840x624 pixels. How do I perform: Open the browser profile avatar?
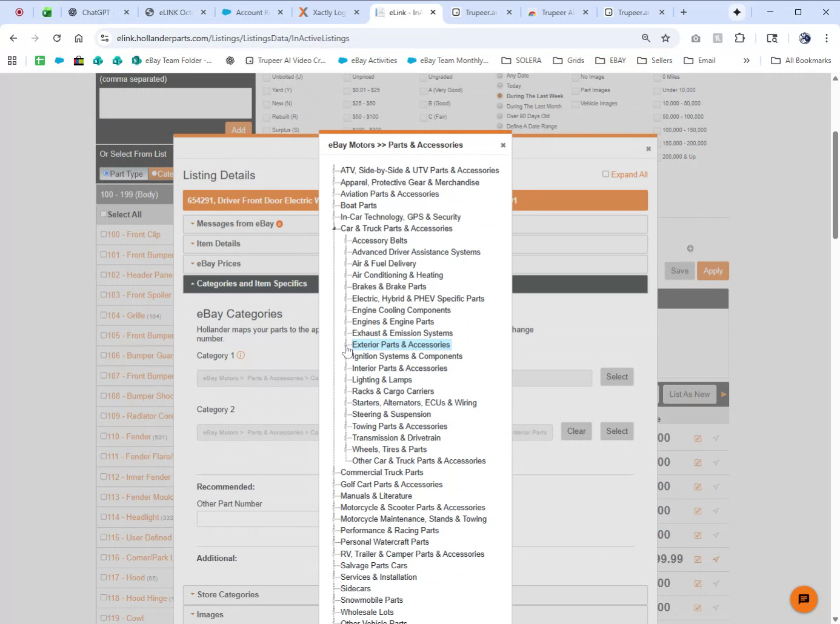tap(805, 38)
